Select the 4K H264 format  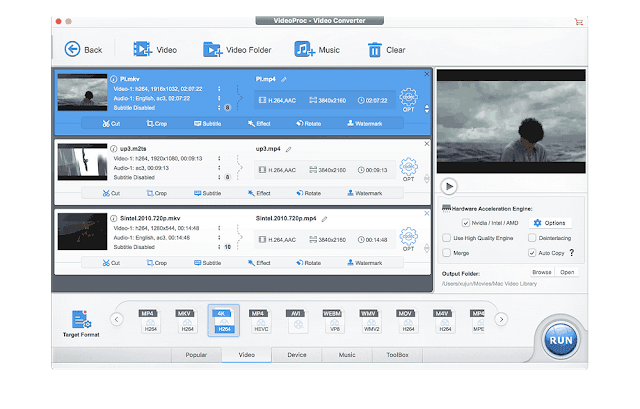click(x=224, y=320)
